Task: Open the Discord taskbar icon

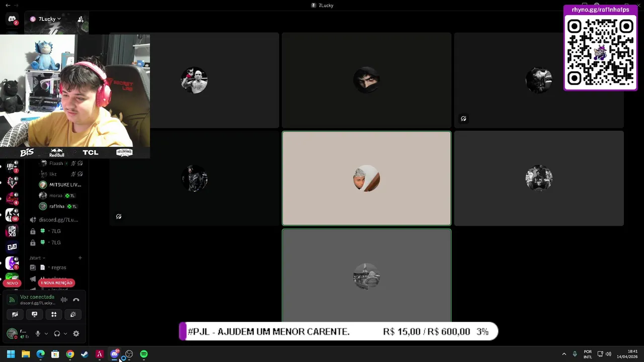Action: pos(114,354)
